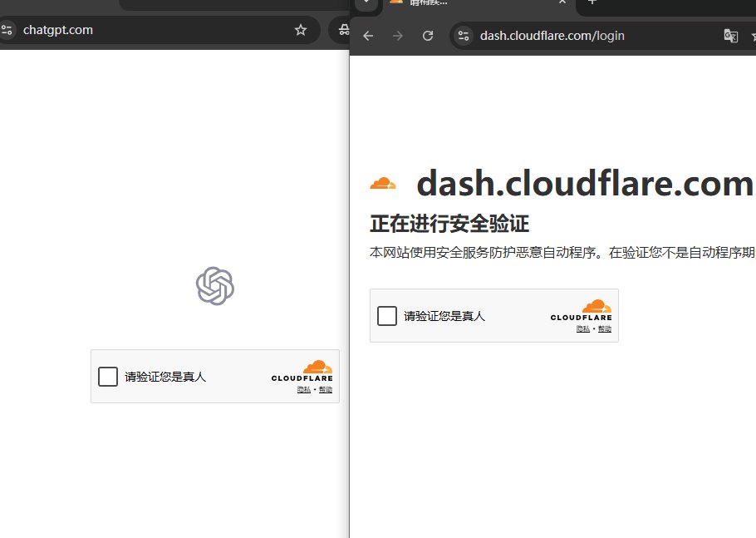The image size is (756, 538).
Task: Open site info icon beside dash.cloudflare.com/login
Action: (464, 36)
